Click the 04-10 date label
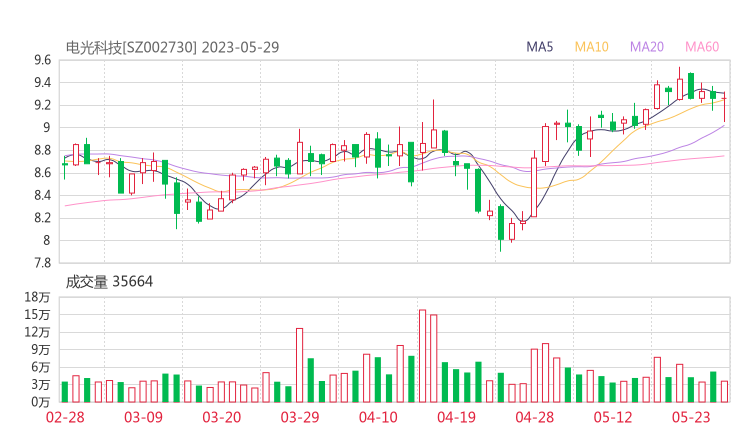 378,417
